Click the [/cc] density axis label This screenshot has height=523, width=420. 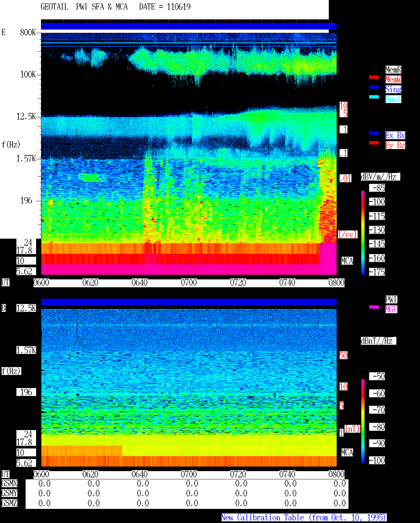point(348,235)
